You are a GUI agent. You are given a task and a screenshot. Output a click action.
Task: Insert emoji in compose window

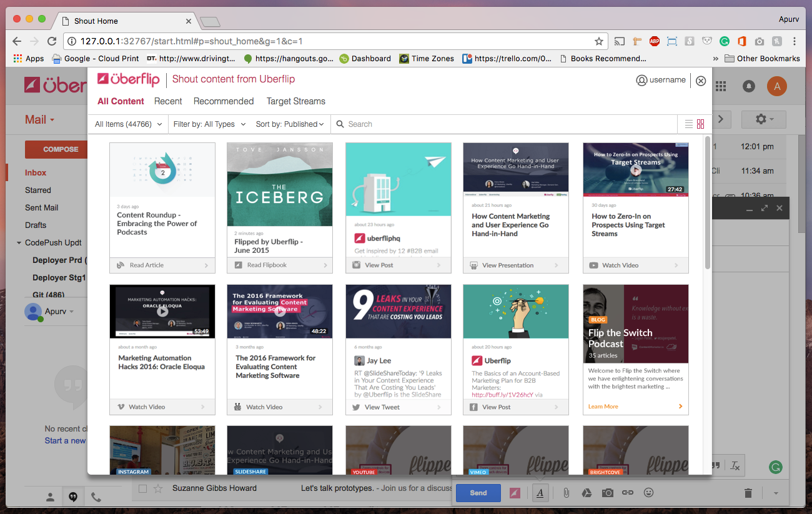648,493
